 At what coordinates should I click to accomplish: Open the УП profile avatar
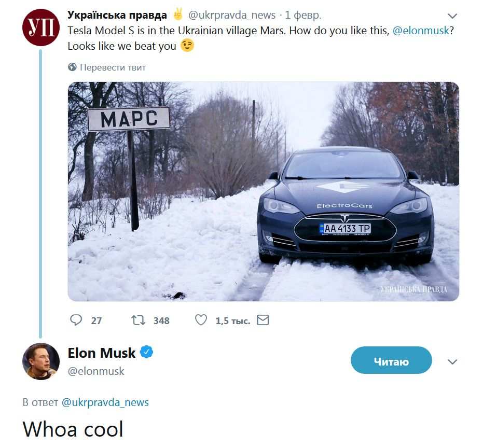[41, 27]
